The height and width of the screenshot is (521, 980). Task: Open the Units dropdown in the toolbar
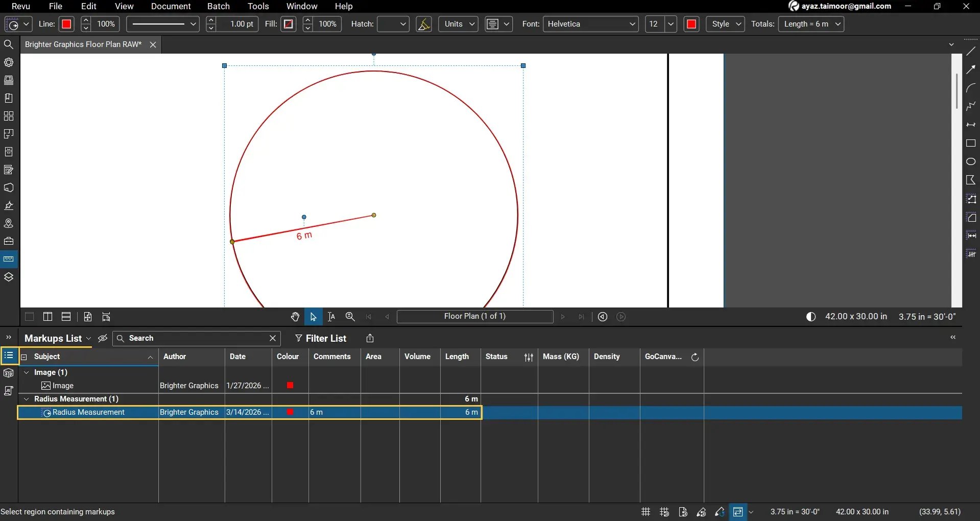[457, 24]
